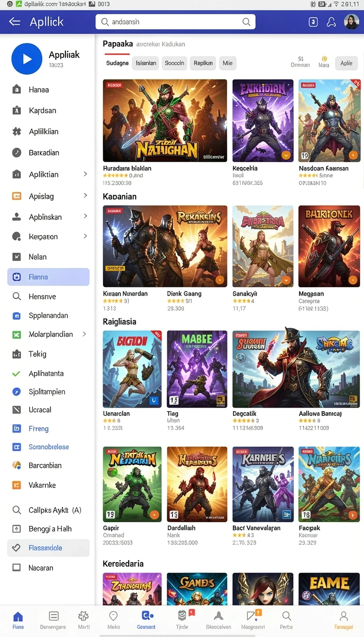Image resolution: width=364 pixels, height=637 pixels.
Task: Open the Facgak game cover
Action: pyautogui.click(x=329, y=484)
